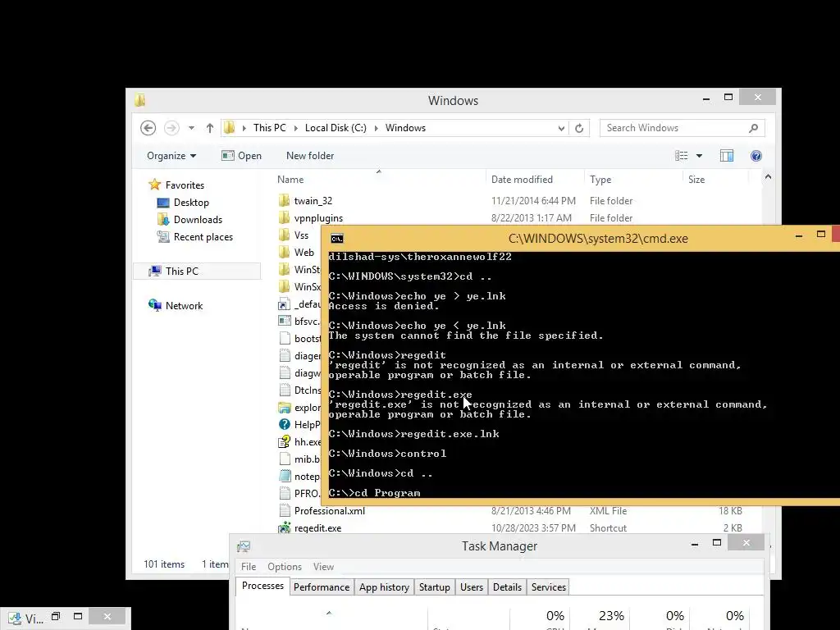Select the _default shortcut icon

click(285, 304)
